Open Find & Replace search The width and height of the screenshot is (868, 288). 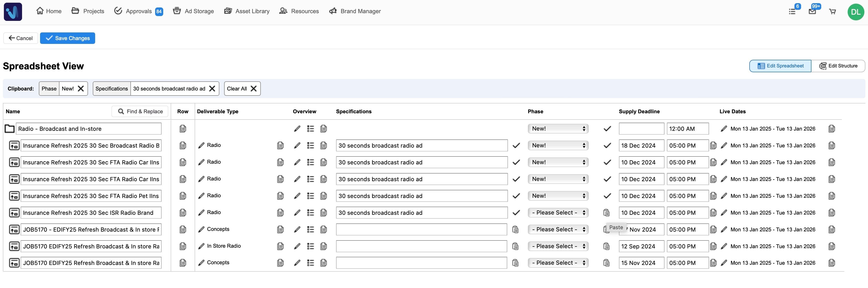point(140,112)
